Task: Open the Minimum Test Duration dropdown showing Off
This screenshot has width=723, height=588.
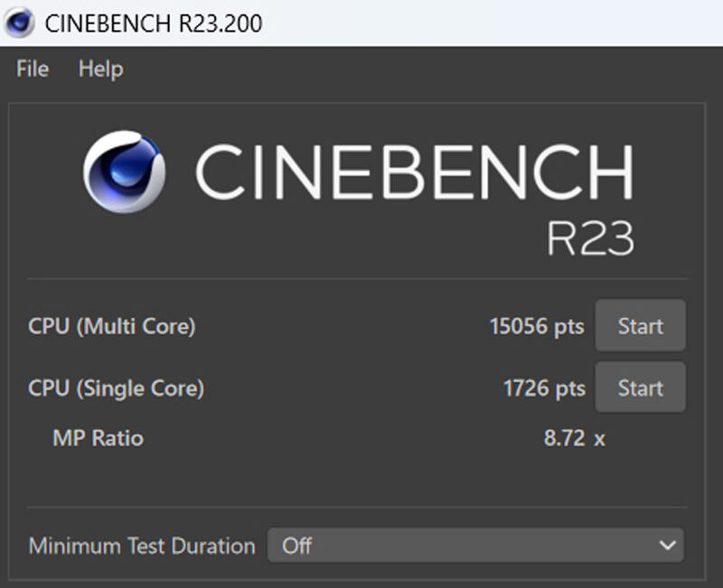Action: (x=475, y=546)
